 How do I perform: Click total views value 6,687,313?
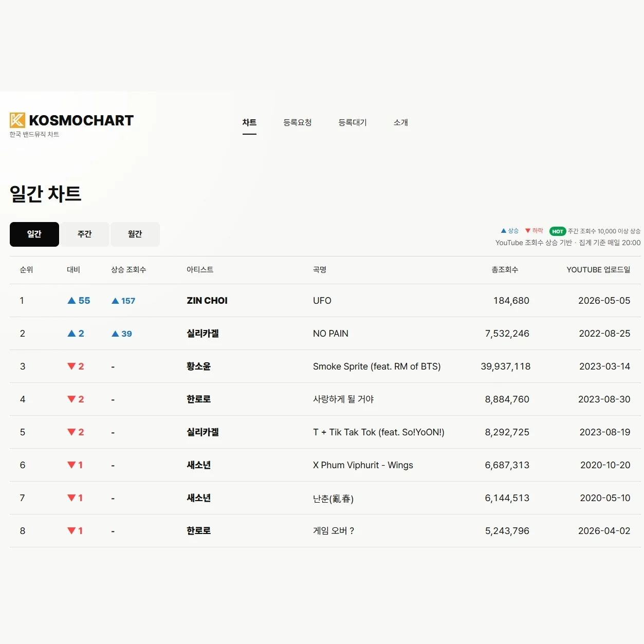(x=507, y=465)
